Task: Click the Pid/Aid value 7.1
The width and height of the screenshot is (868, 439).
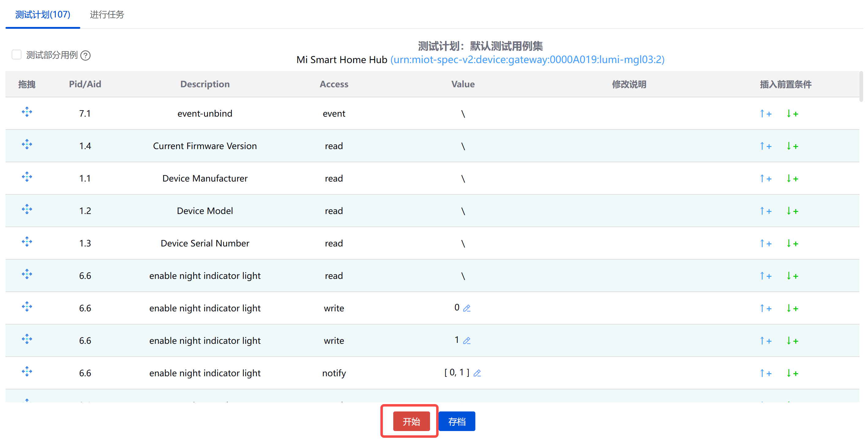Action: pyautogui.click(x=85, y=114)
